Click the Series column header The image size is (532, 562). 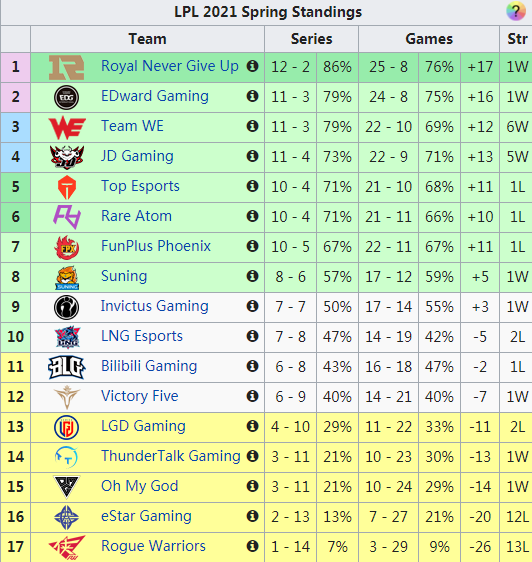click(x=312, y=39)
